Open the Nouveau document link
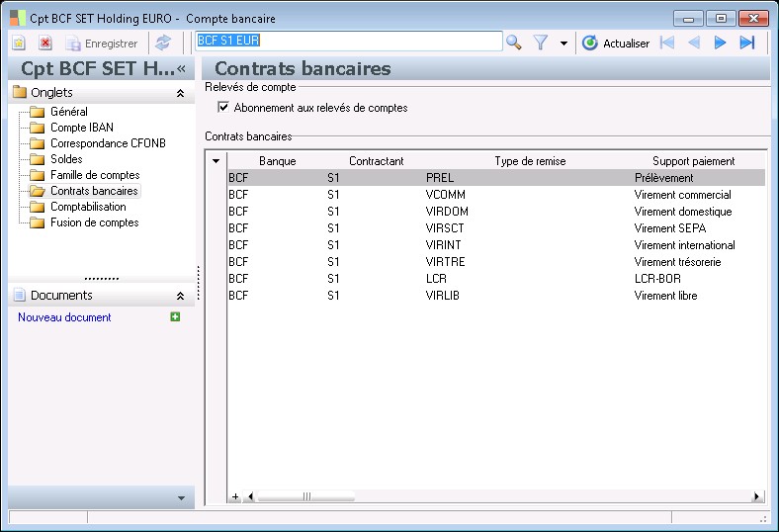This screenshot has width=779, height=532. [x=64, y=317]
